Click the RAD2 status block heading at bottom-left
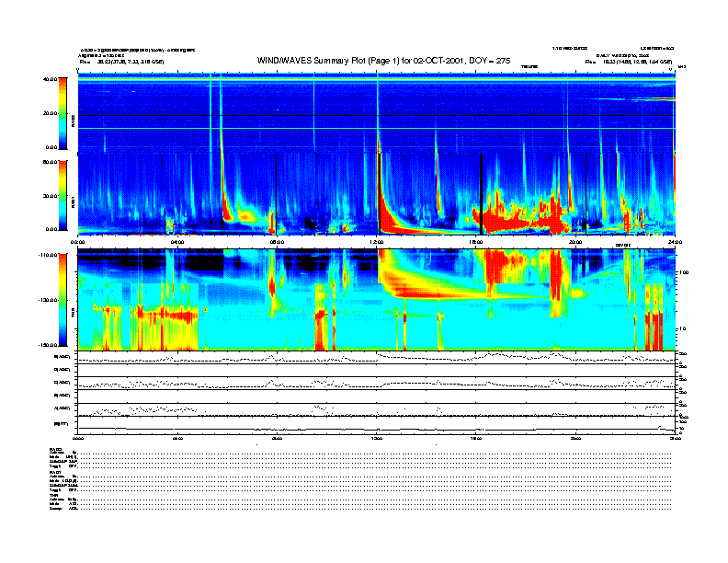Viewport: 728px width, 563px height. (55, 449)
